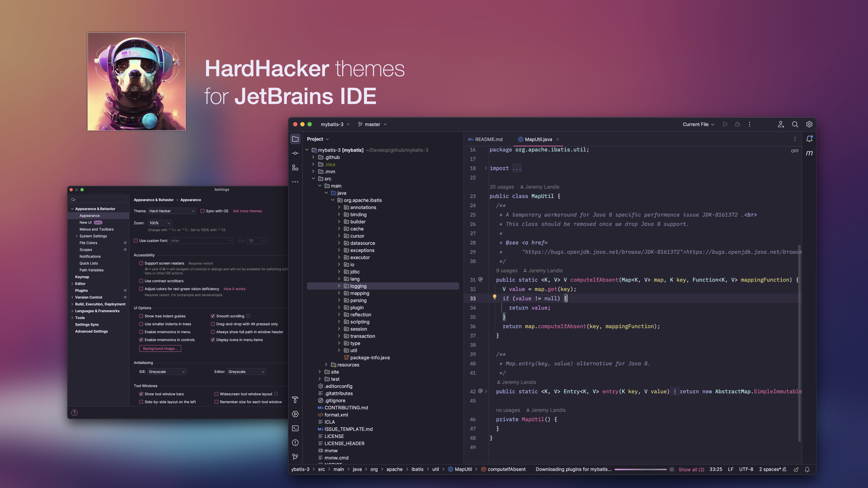Screen dimensions: 868x488
Task: Open the master branch dropdown
Action: click(x=372, y=124)
